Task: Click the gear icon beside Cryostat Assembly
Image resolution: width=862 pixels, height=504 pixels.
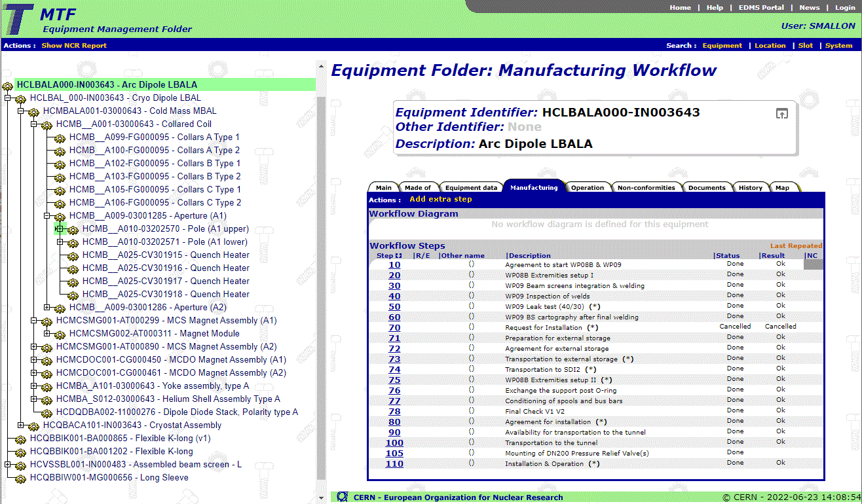Action: 34,426
